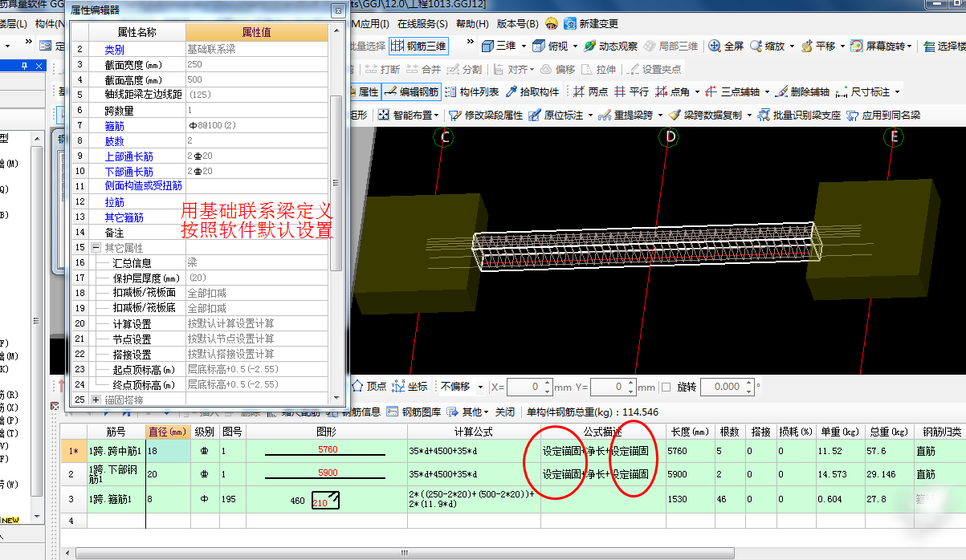Click the 编辑钢筋 edit rebar button

pos(411,92)
